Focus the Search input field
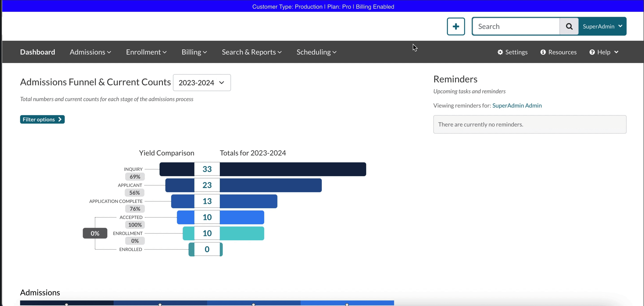 click(x=516, y=26)
